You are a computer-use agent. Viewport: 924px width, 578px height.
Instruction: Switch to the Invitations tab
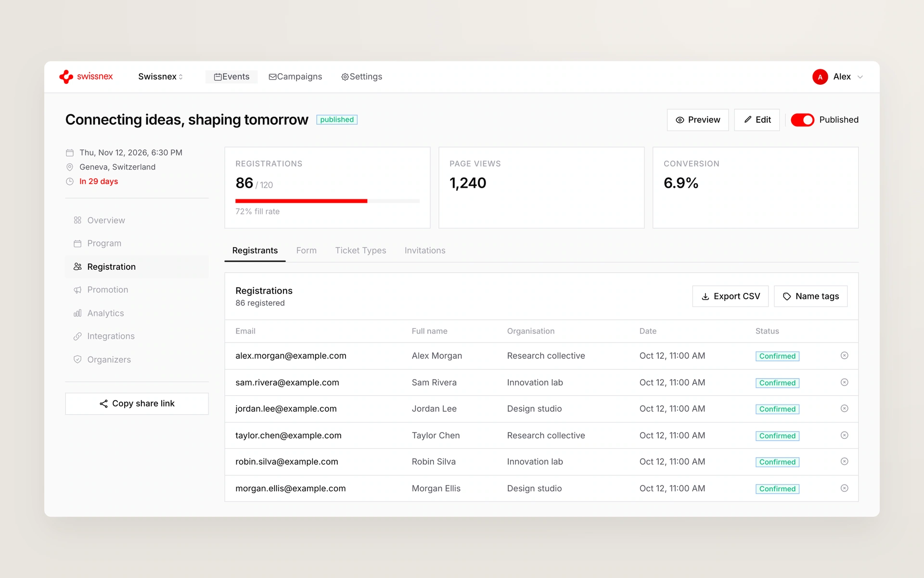click(425, 250)
